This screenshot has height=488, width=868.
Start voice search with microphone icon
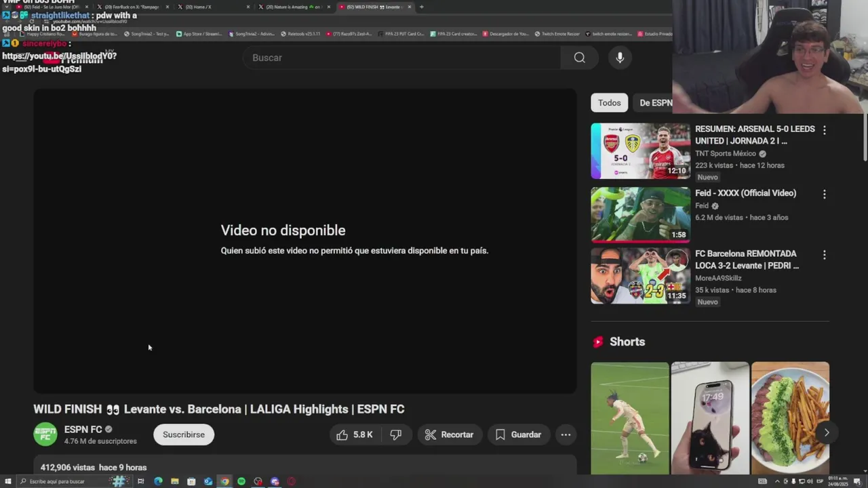pyautogui.click(x=620, y=58)
